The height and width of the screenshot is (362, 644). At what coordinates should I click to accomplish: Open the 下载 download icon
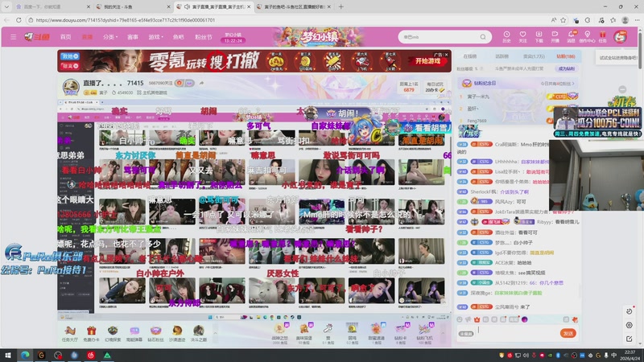click(539, 36)
